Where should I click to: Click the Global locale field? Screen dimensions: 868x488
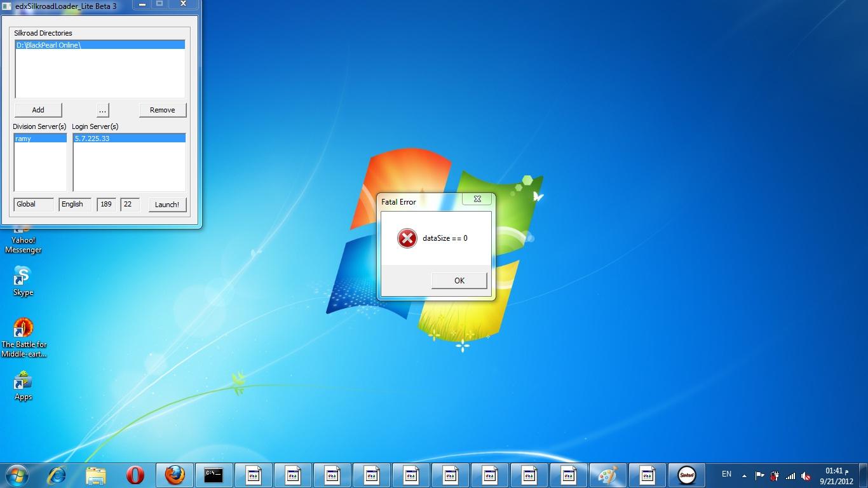[33, 204]
